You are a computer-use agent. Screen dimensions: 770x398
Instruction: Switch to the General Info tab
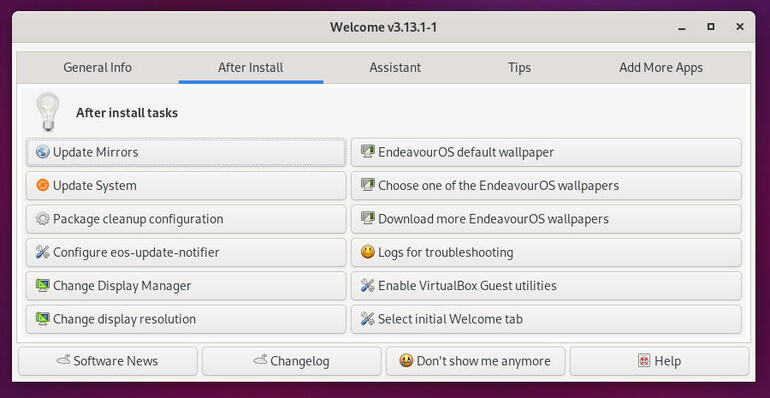[x=97, y=67]
